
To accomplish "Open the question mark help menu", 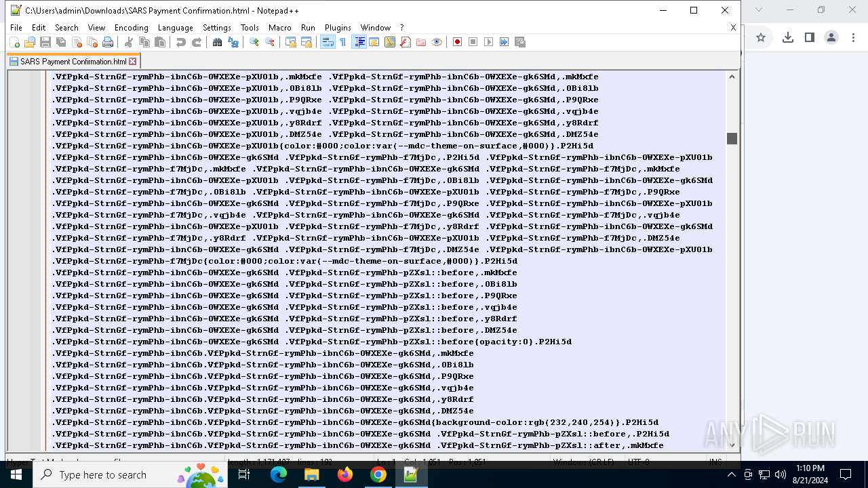I will 402,28.
